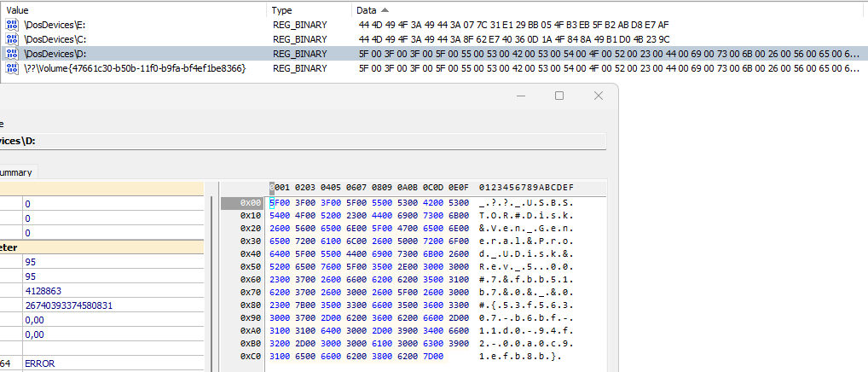Viewport: 868px width, 372px height.
Task: Click the binary icon for the Volume GUID entry
Action: (x=11, y=67)
